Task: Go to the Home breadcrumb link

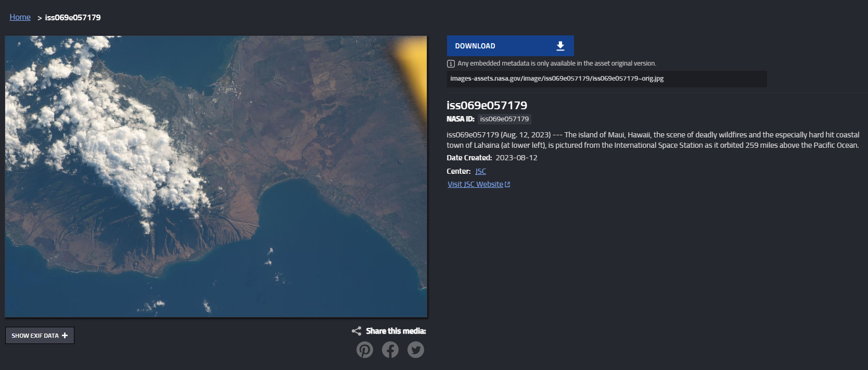Action: tap(20, 17)
